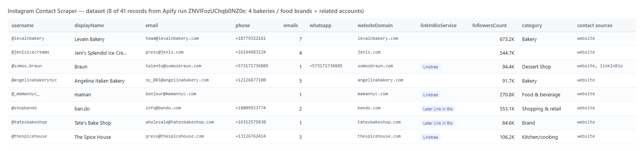This screenshot has width=644, height=151.
Task: Click the emails column header
Action: 291,26
